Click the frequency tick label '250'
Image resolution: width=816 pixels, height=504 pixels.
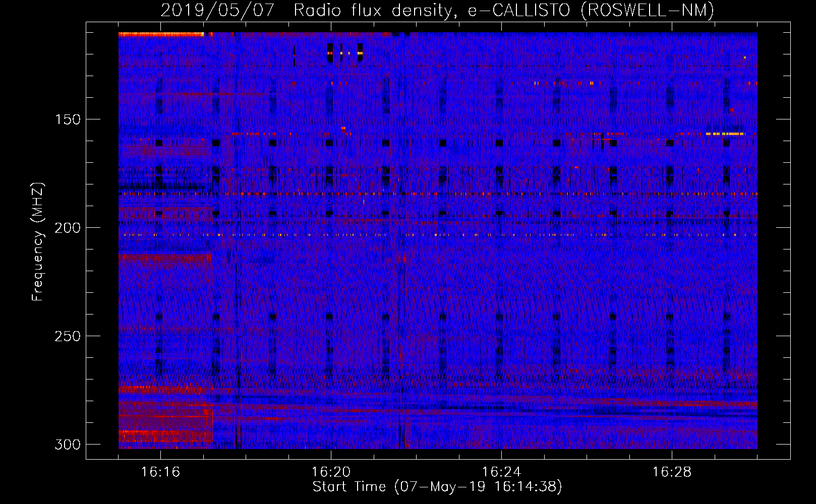point(68,336)
